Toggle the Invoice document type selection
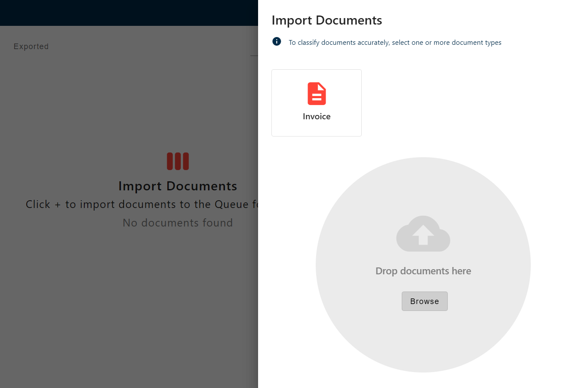 point(317,103)
